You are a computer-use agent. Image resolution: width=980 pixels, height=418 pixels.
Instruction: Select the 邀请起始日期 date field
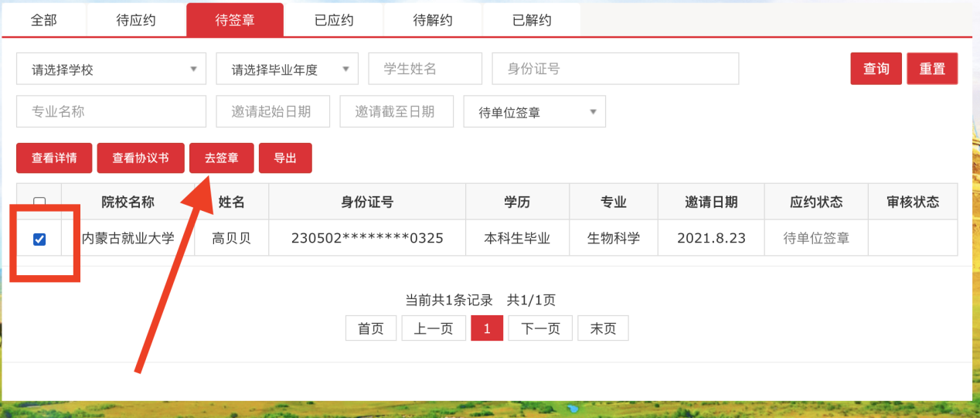tap(273, 112)
